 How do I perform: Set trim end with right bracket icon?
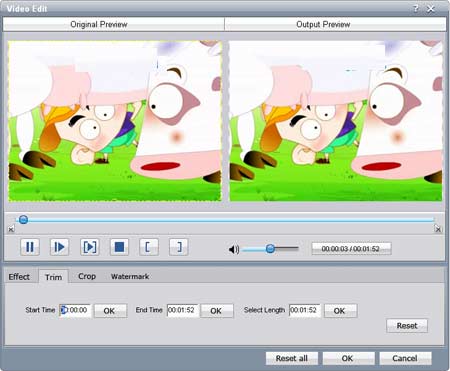point(179,247)
